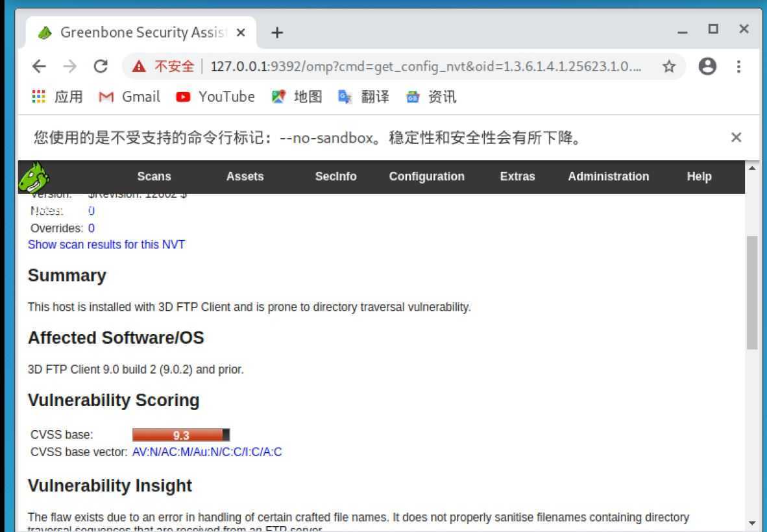Click the summary sentence about directory traversal
Screen dimensions: 767x532
[249, 307]
